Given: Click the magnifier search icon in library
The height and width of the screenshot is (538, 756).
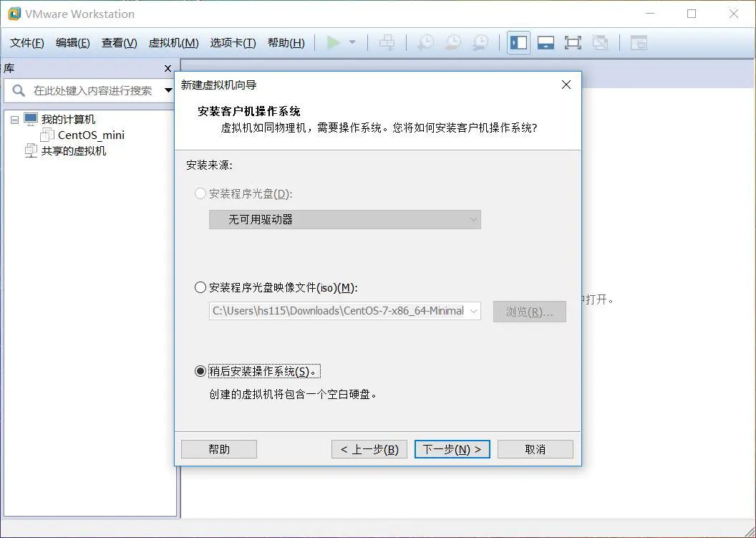Looking at the screenshot, I should [x=19, y=90].
